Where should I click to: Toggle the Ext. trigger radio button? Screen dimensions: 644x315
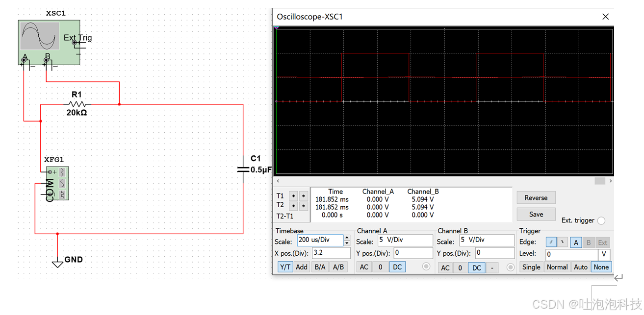click(x=601, y=221)
